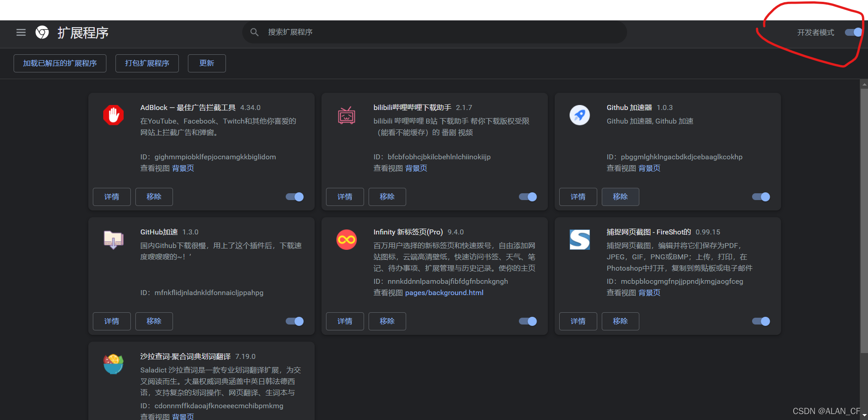Open 详情 for the GitHub加速 extension

(111, 321)
